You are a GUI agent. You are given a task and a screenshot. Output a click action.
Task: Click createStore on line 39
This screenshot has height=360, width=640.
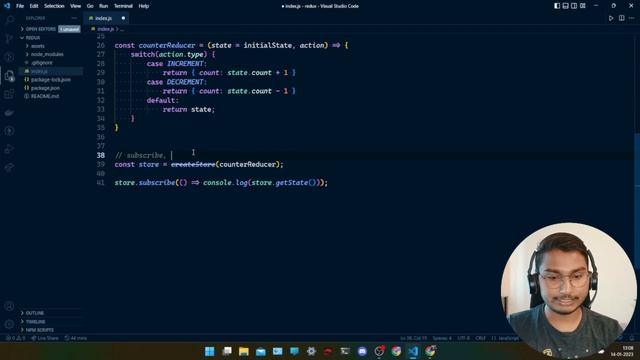(x=193, y=164)
